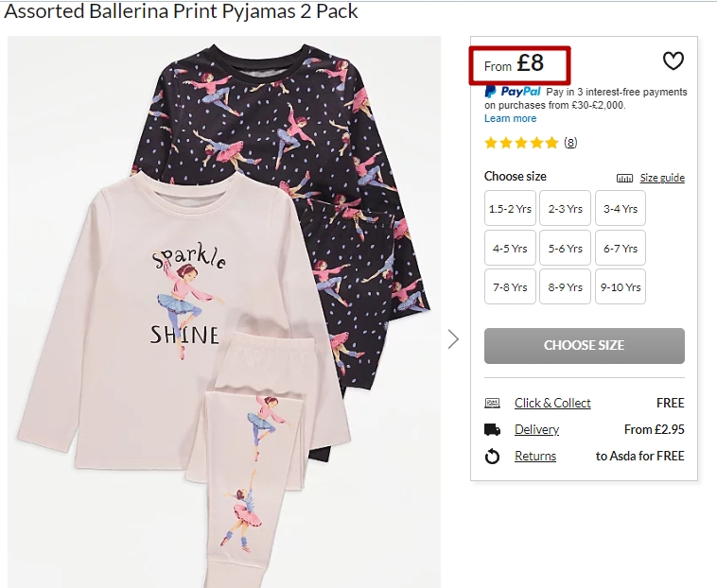Select size 9-10 Yrs
The width and height of the screenshot is (717, 588).
point(621,287)
